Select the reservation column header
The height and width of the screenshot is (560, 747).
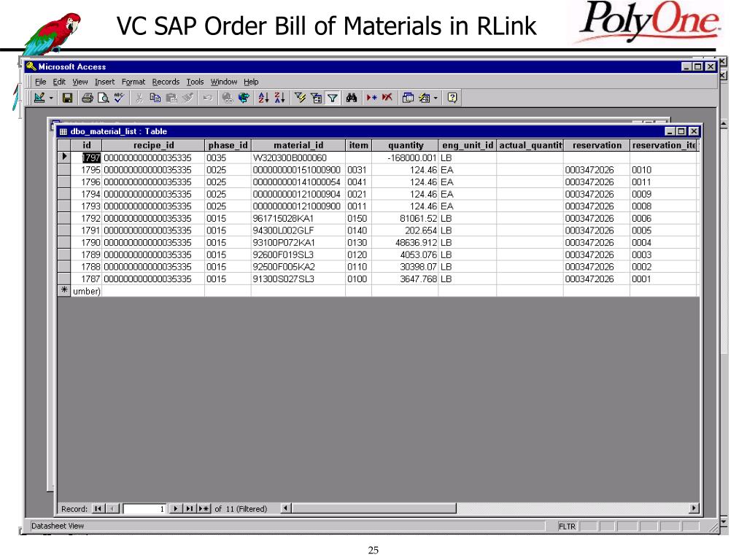(597, 145)
